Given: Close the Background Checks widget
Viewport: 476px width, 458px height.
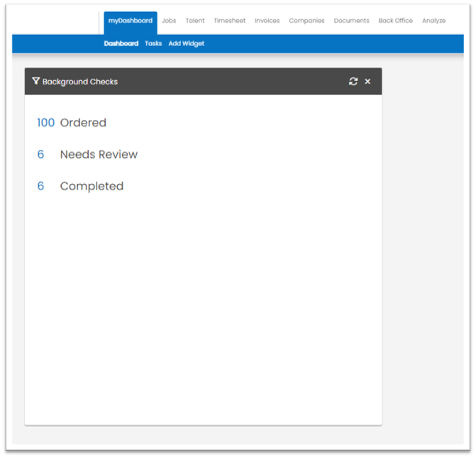Looking at the screenshot, I should tap(367, 82).
